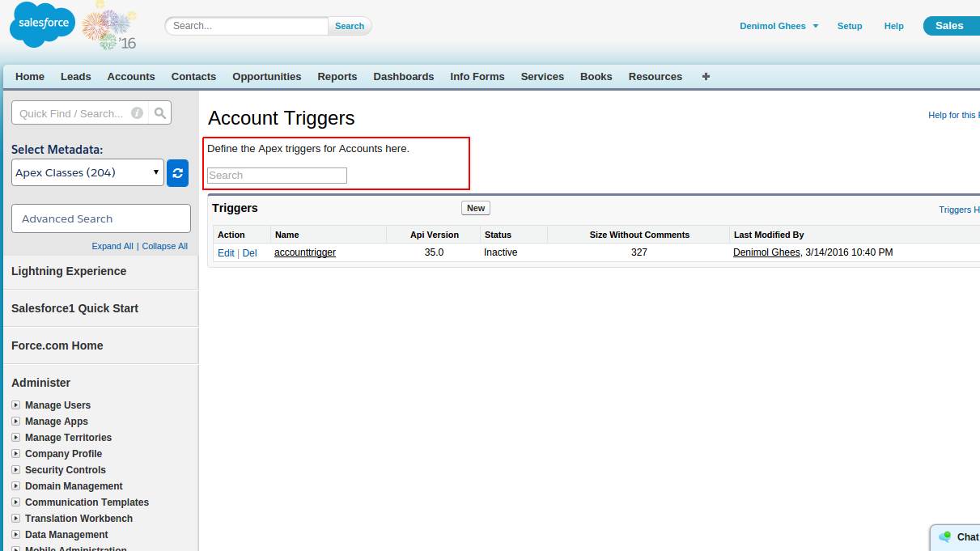
Task: Expand the Manage Users section
Action: [16, 405]
